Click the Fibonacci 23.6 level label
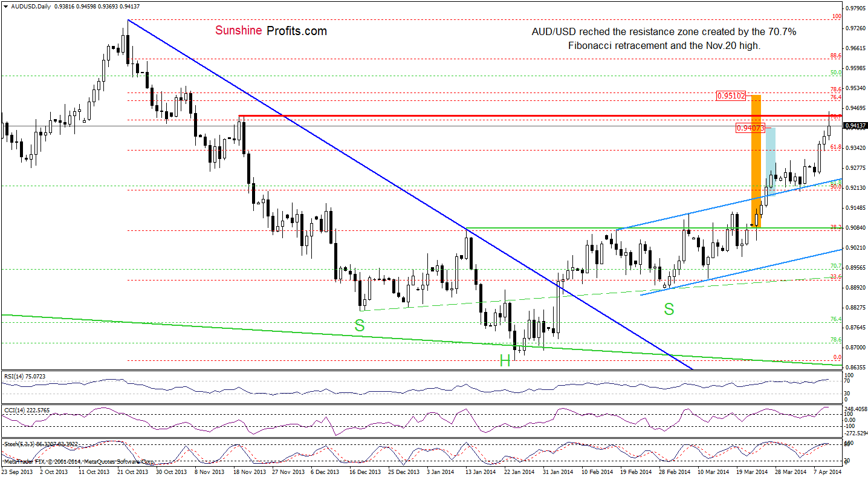 click(x=836, y=276)
